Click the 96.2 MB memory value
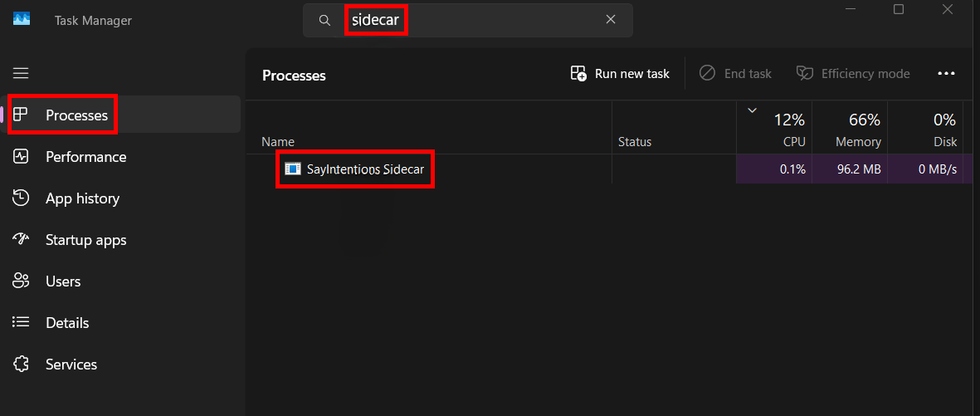 pos(858,169)
